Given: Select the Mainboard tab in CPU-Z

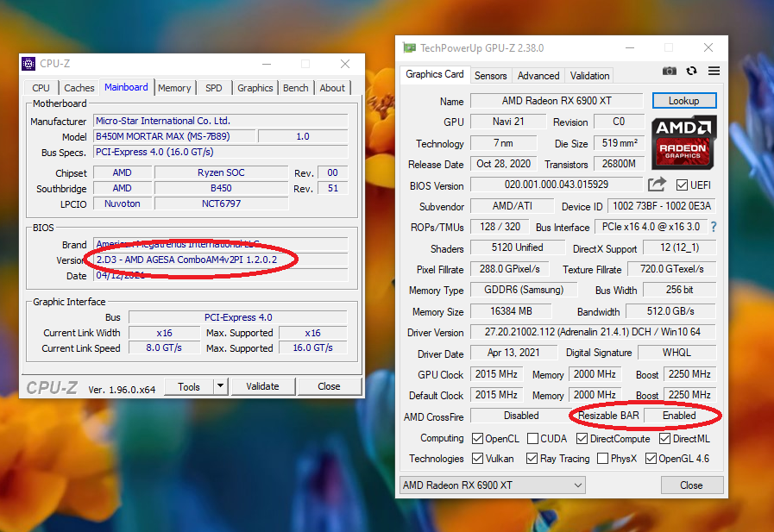Looking at the screenshot, I should pyautogui.click(x=126, y=87).
